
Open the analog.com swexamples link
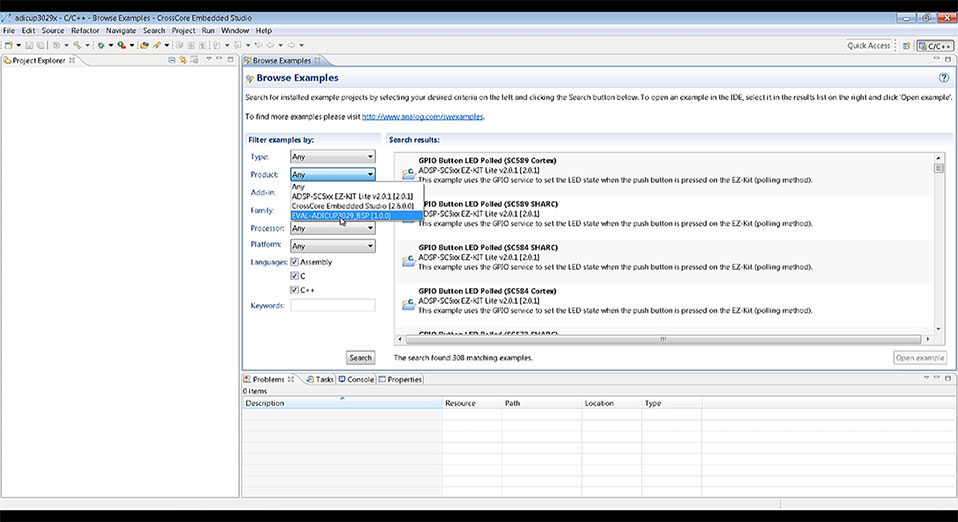422,116
